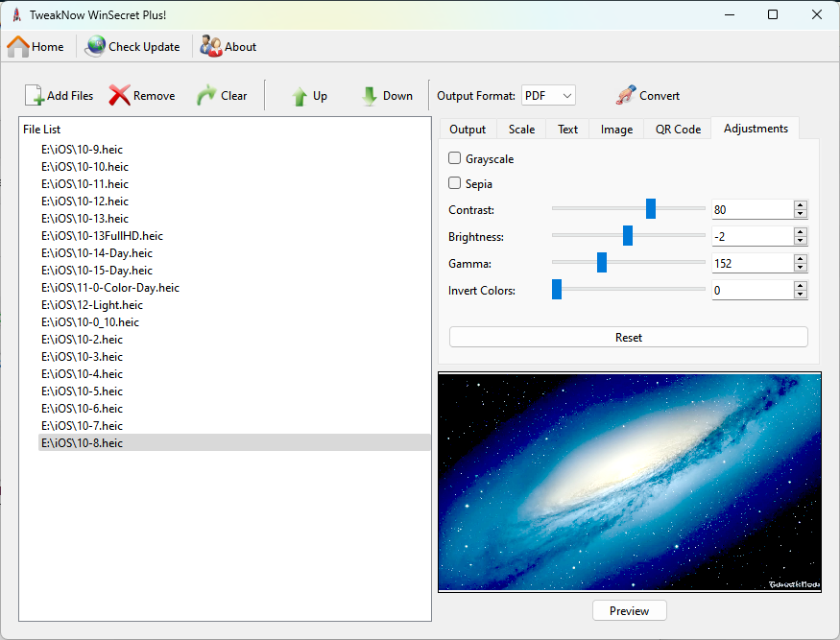The image size is (840, 640).
Task: Click the Convert brush icon
Action: point(626,95)
